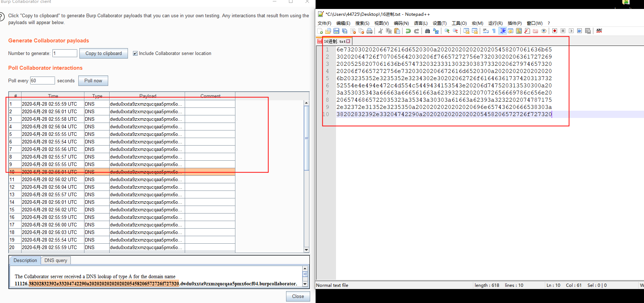Image resolution: width=644 pixels, height=303 pixels.
Task: Open the 编码(N) menu
Action: pyautogui.click(x=401, y=23)
